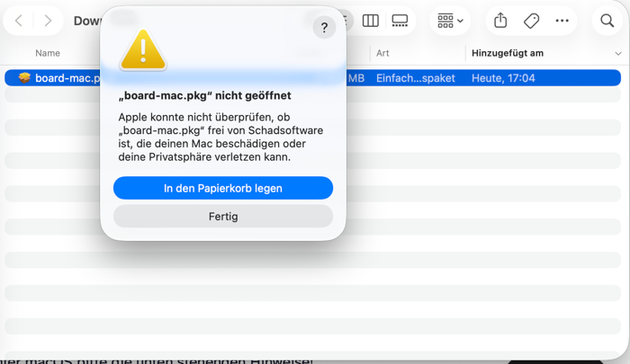Click 'In den Papierkorb legen' button

tap(222, 188)
